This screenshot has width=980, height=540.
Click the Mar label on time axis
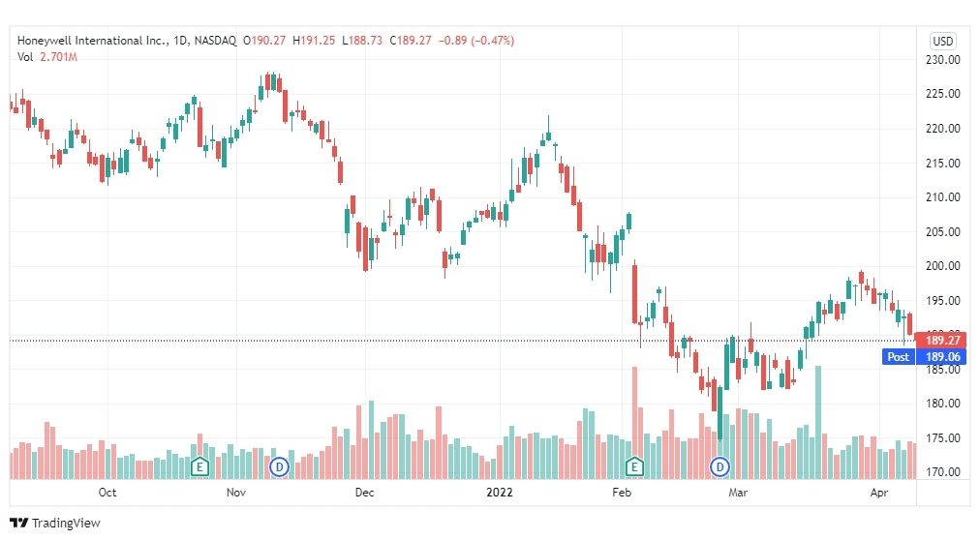pyautogui.click(x=738, y=493)
